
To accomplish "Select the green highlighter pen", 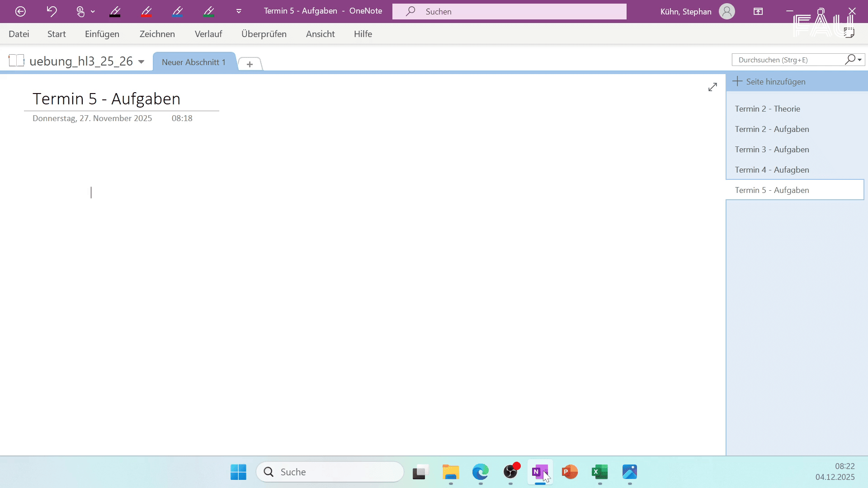I will pos(208,11).
